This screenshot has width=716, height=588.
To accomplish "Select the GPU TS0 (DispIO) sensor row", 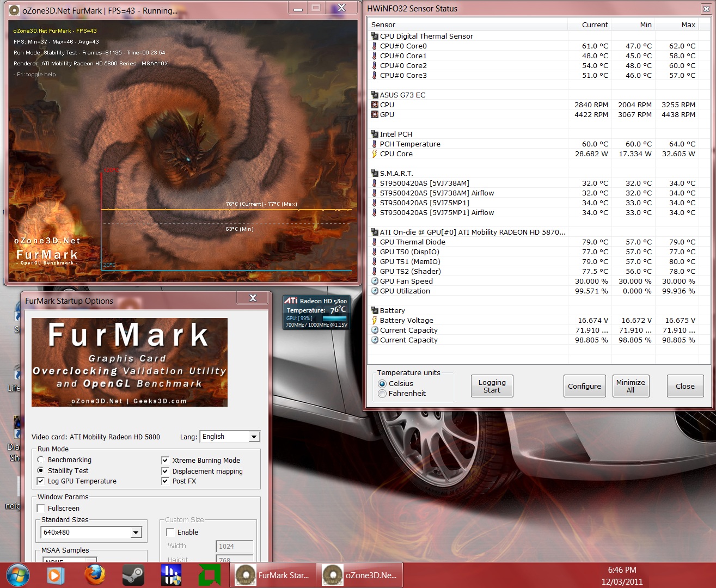I will (x=533, y=252).
